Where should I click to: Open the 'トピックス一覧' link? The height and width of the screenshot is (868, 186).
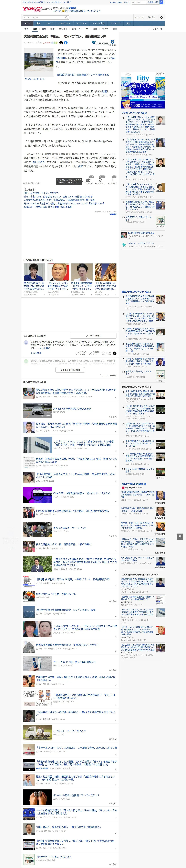click(155, 29)
